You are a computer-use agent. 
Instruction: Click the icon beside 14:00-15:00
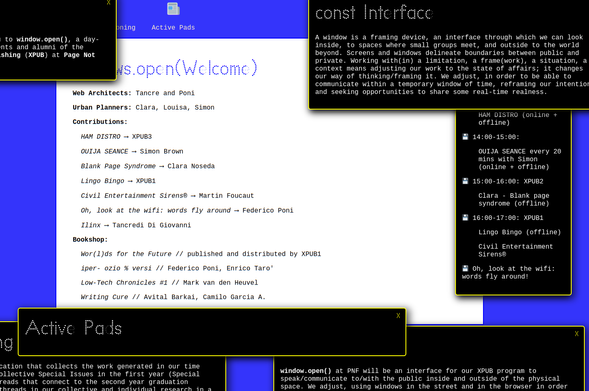(465, 137)
